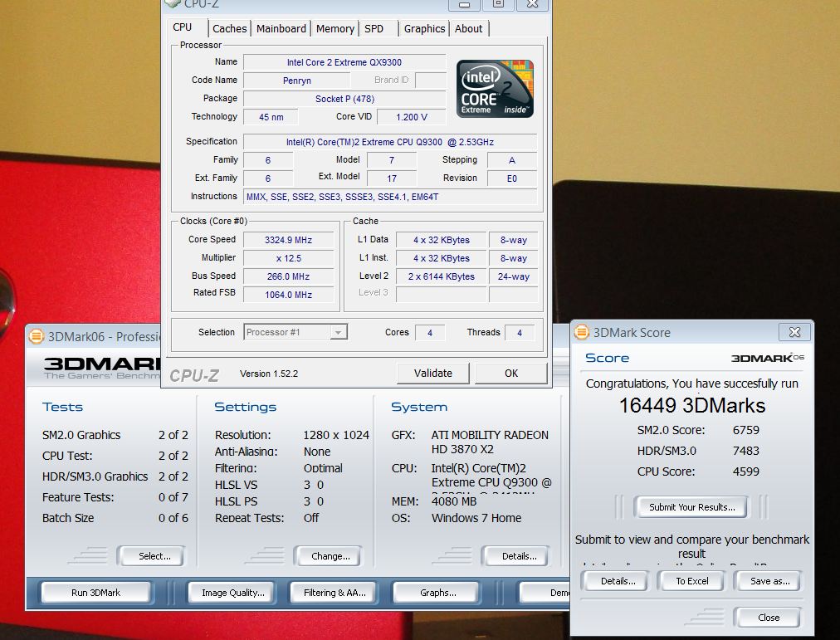Click the Level 2 24-way associativity field
Image resolution: width=840 pixels, height=640 pixels.
click(513, 276)
